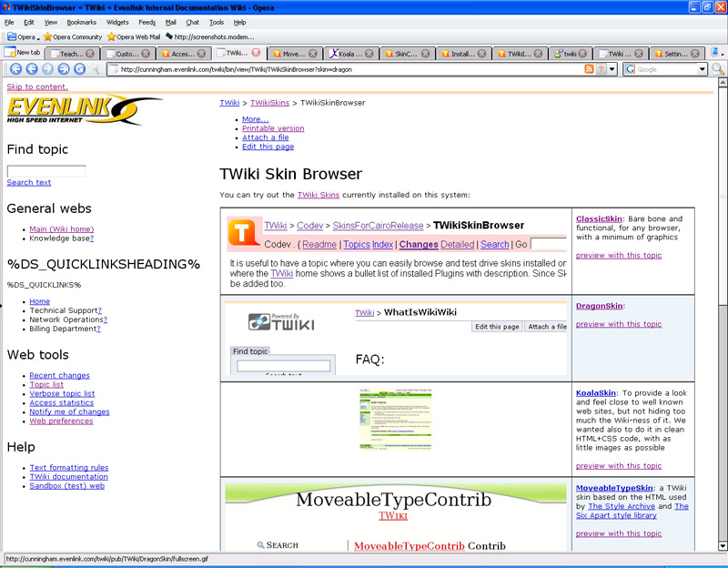Open a New tab

pyautogui.click(x=22, y=53)
